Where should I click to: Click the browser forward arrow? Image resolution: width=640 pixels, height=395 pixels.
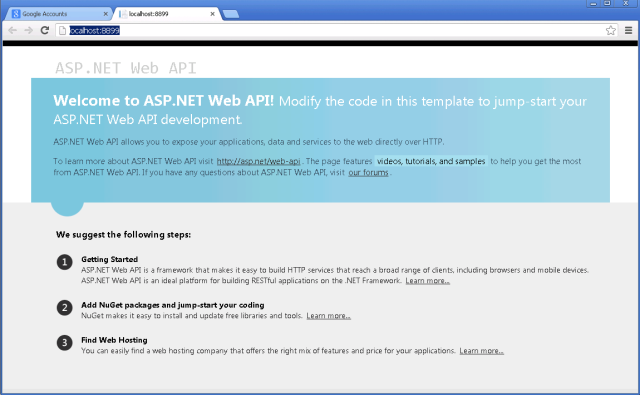point(28,30)
